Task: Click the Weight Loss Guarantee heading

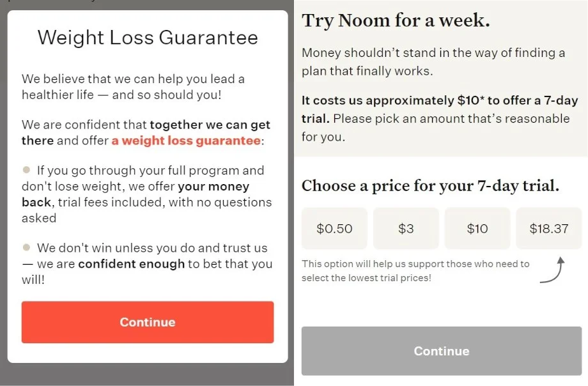Action: pos(147,38)
